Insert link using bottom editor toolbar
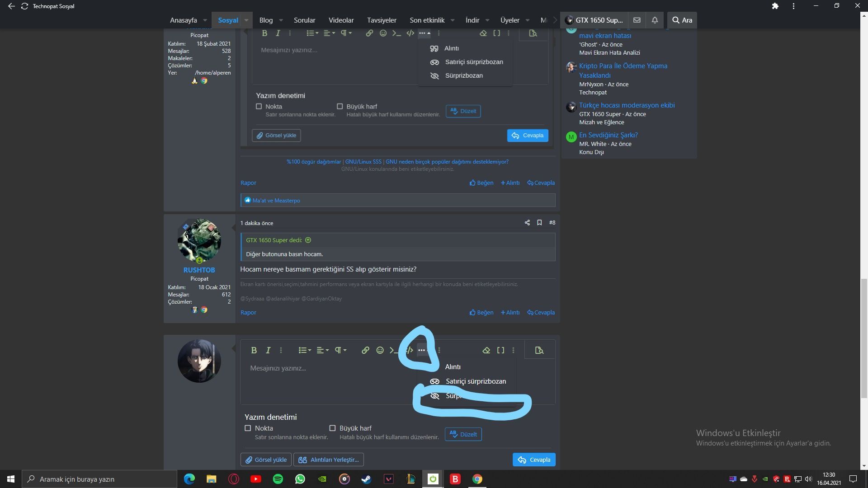This screenshot has height=488, width=868. click(x=365, y=350)
